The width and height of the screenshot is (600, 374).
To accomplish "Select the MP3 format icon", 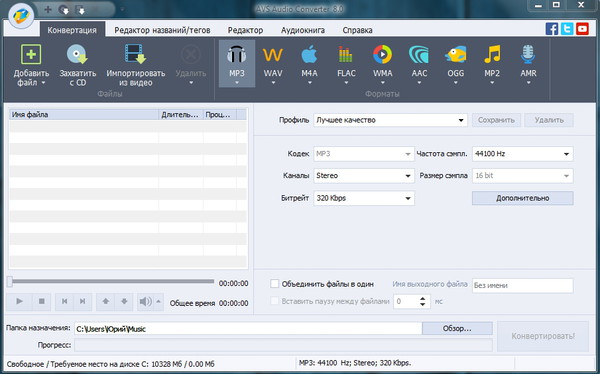I will (236, 54).
